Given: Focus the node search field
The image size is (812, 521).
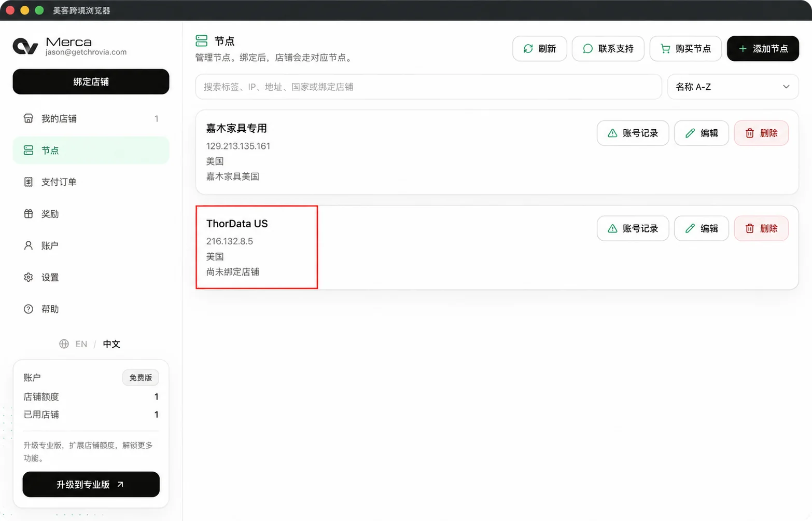Looking at the screenshot, I should point(428,87).
